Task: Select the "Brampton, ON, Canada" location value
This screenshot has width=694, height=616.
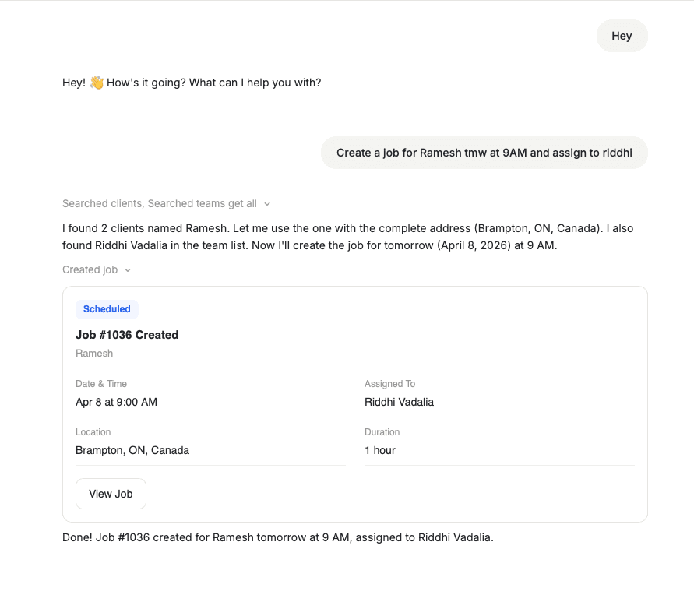Action: coord(132,450)
